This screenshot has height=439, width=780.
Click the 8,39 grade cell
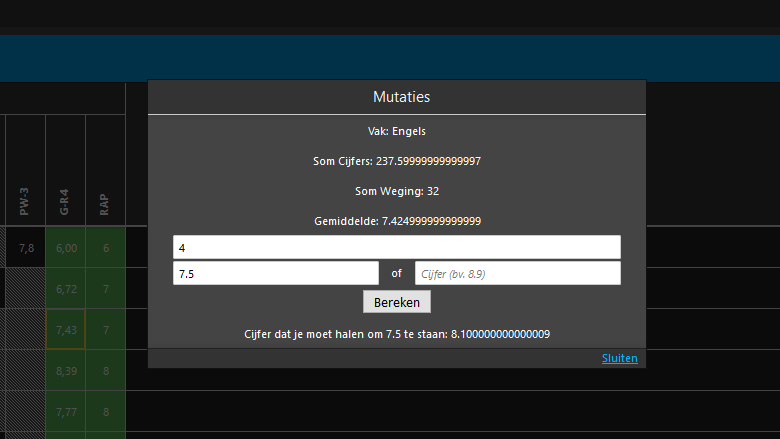[66, 370]
